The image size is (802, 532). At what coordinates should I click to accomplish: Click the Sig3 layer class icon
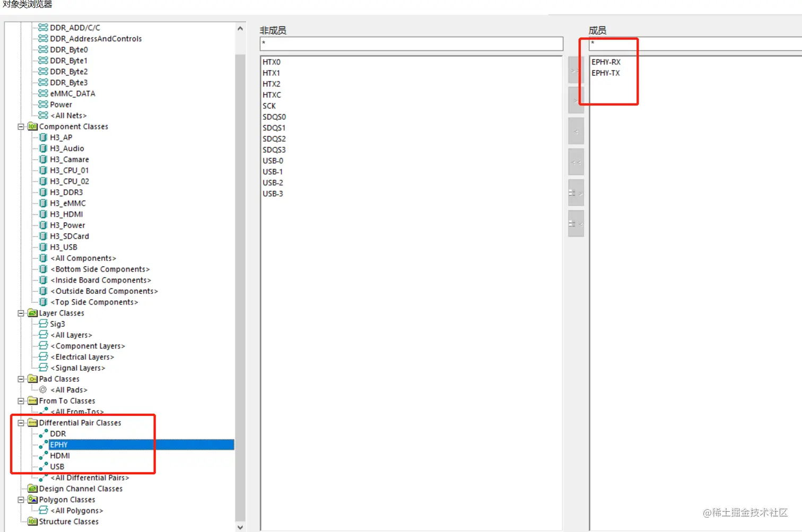pyautogui.click(x=43, y=324)
